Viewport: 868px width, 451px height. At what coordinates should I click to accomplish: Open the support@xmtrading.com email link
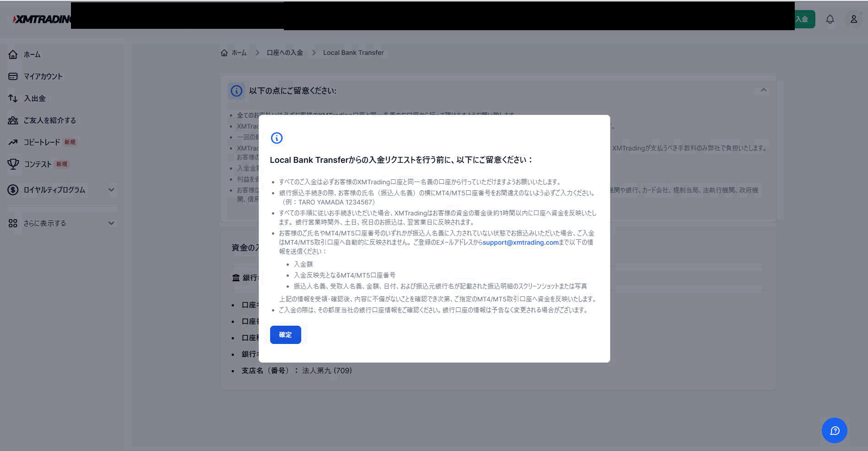click(x=521, y=242)
